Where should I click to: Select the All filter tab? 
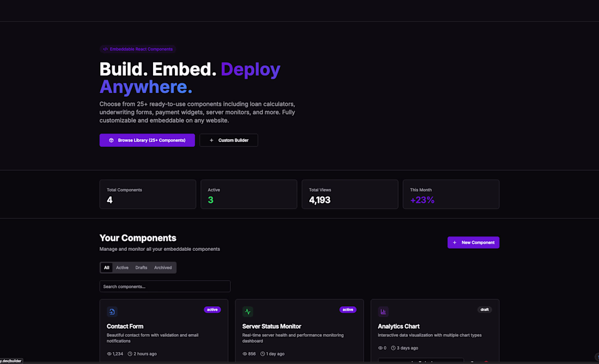tap(107, 268)
